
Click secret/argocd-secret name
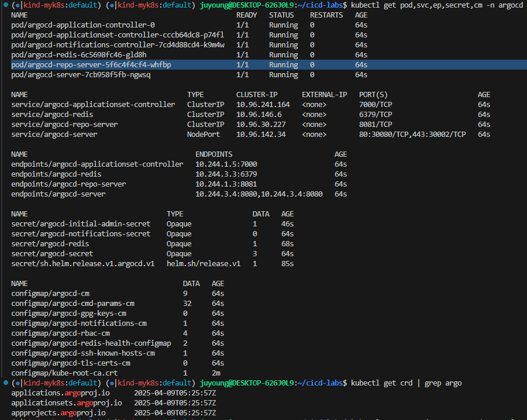click(52, 254)
